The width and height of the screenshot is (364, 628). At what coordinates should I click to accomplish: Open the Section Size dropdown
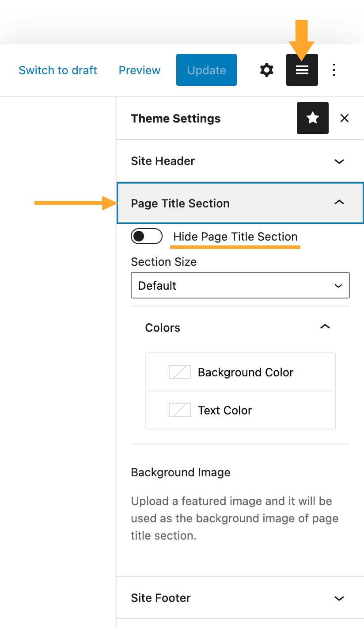pyautogui.click(x=240, y=285)
